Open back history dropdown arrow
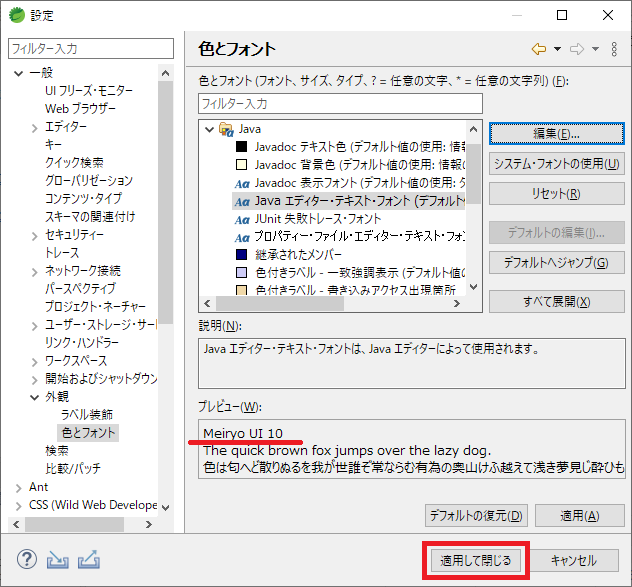Viewport: 632px width, 587px height. 557,49
